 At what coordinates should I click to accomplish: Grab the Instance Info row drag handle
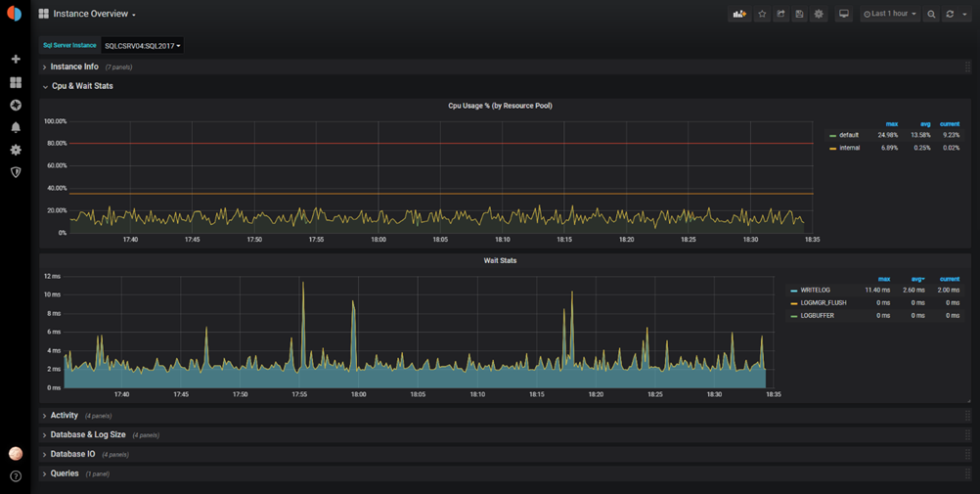(x=967, y=67)
